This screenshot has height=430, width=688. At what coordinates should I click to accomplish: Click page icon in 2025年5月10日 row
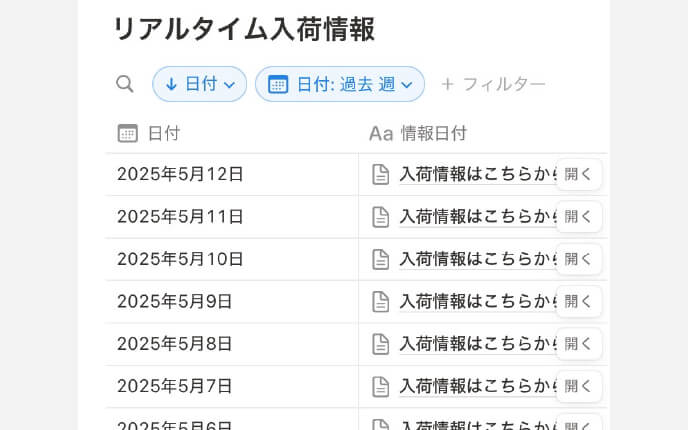[x=380, y=259]
